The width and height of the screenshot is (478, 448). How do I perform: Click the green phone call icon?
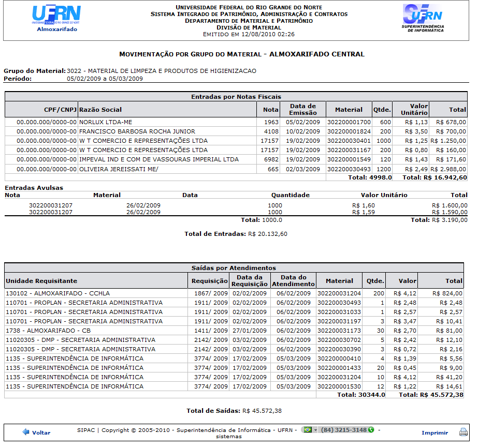[x=371, y=430]
